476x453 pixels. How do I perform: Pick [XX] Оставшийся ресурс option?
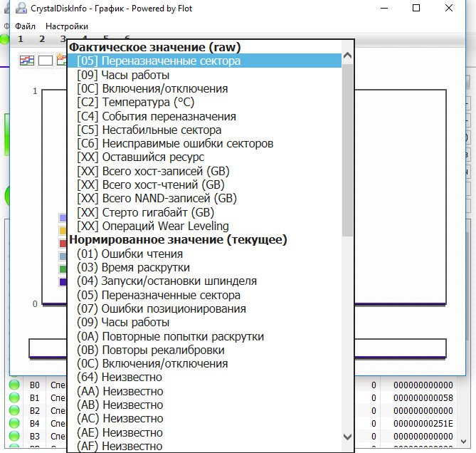pos(204,157)
